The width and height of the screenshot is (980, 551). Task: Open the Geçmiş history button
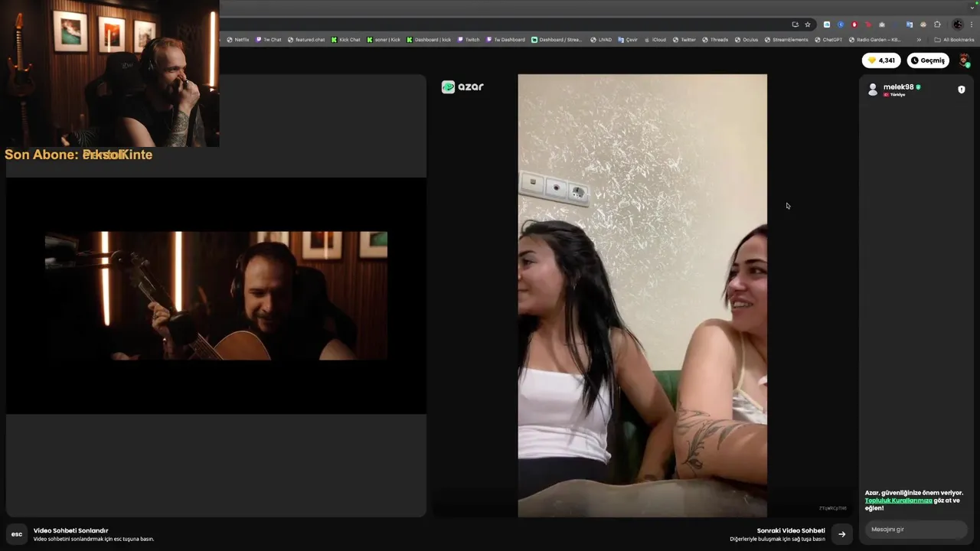(928, 60)
